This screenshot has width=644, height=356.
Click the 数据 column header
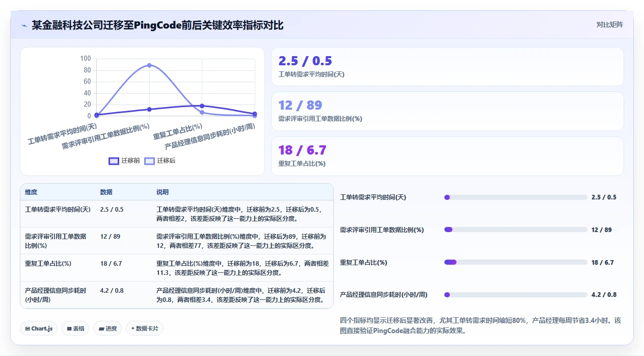(x=106, y=192)
